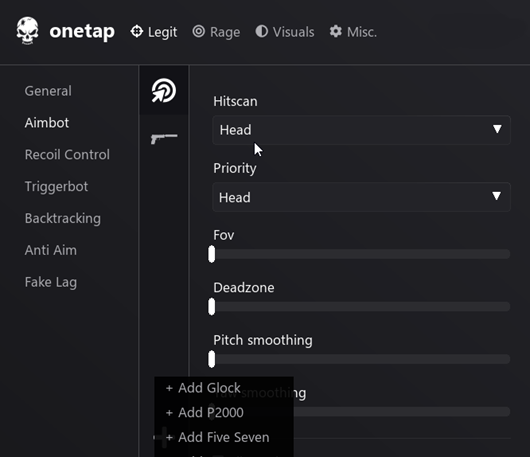This screenshot has width=530, height=457.
Task: Click the plus icon beside Add Glock
Action: tap(169, 388)
